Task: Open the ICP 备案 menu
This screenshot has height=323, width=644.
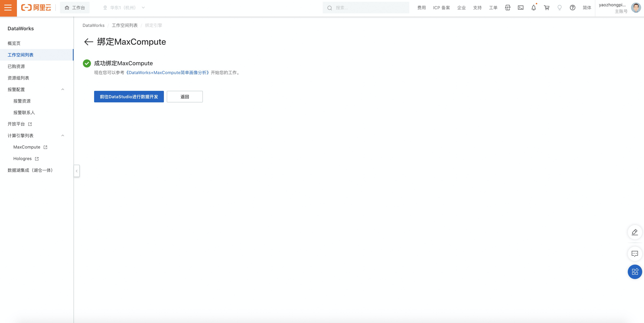Action: (x=441, y=8)
